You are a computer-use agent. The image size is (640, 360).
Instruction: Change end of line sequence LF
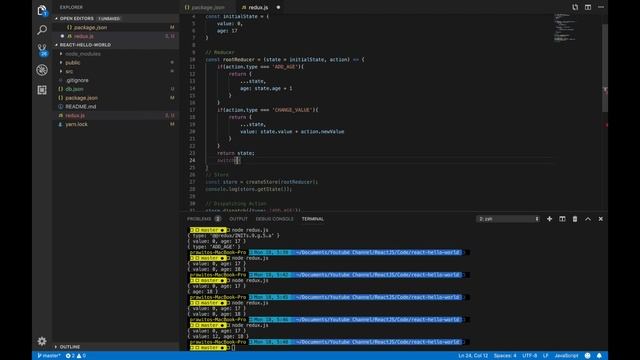click(x=545, y=356)
